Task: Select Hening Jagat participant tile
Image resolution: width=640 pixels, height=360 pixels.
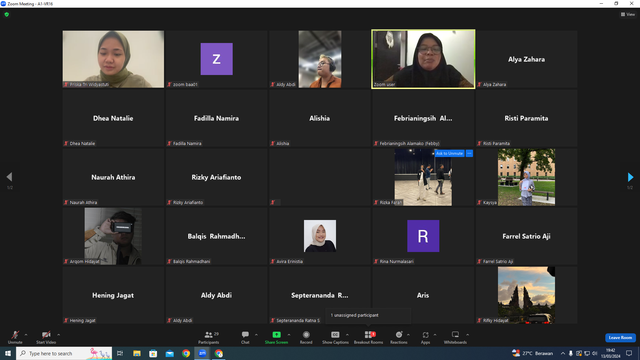Action: coord(113,295)
